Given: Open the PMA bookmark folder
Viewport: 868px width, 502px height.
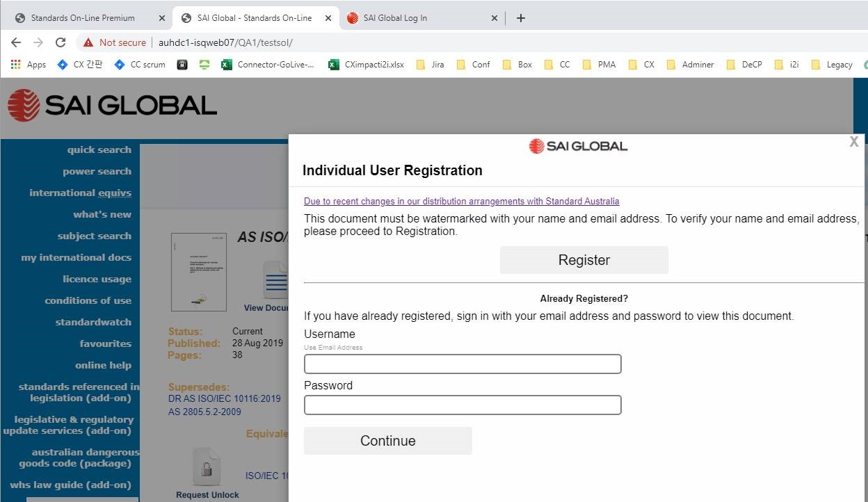Looking at the screenshot, I should pos(600,65).
